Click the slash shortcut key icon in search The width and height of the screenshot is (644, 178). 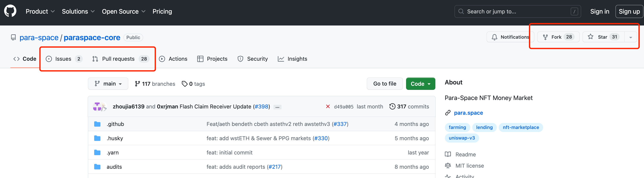click(x=574, y=11)
